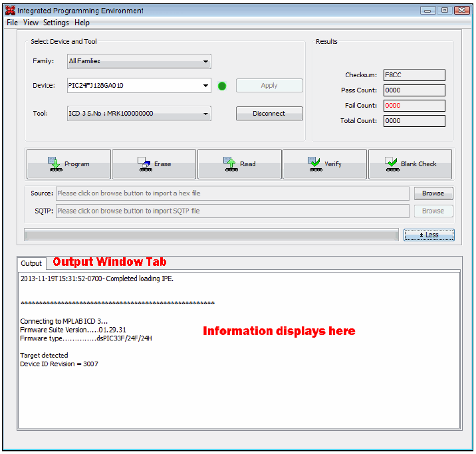Click the progress bar above output
The width and height of the screenshot is (476, 454).
point(211,235)
